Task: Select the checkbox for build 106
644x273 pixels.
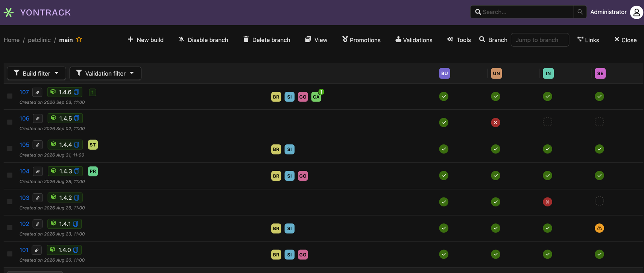Action: (10, 122)
